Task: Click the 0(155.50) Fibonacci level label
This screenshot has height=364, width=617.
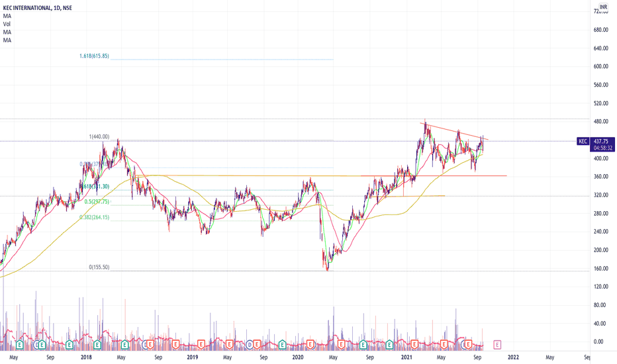Action: tap(99, 267)
